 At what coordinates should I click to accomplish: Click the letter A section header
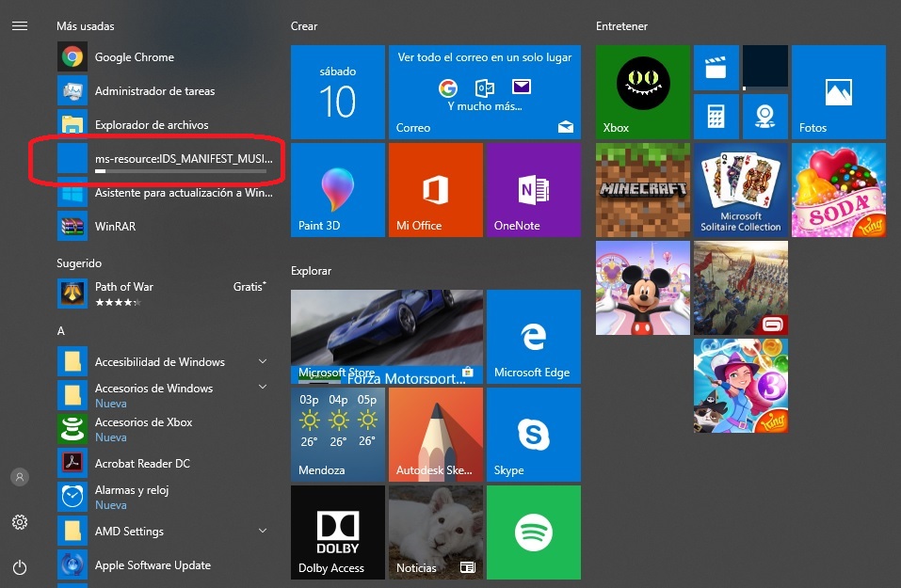coord(61,331)
